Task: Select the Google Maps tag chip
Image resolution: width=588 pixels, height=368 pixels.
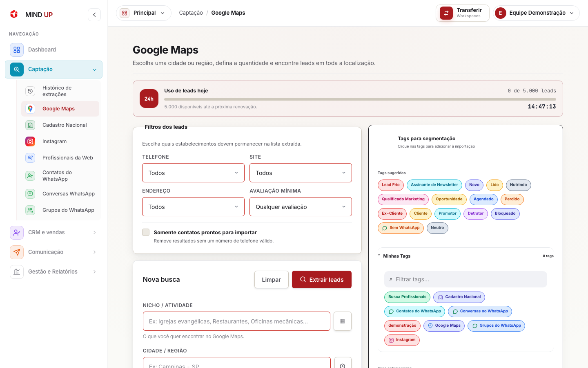Action: pyautogui.click(x=444, y=326)
